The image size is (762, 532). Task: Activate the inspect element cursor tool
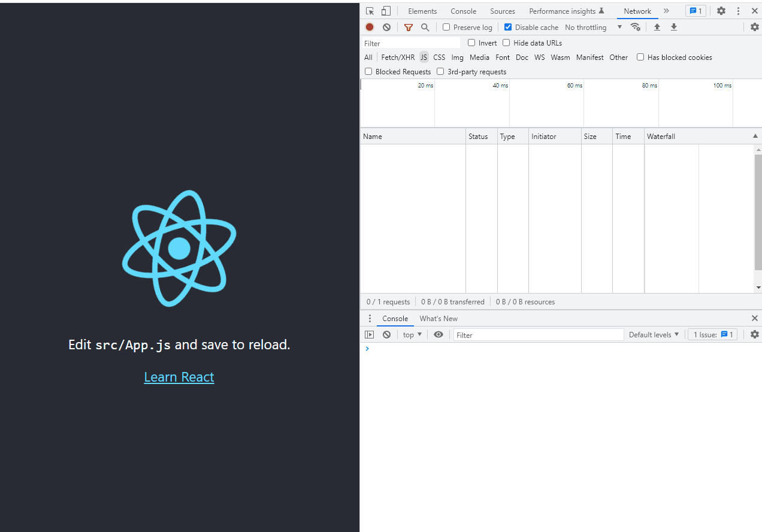pyautogui.click(x=370, y=11)
